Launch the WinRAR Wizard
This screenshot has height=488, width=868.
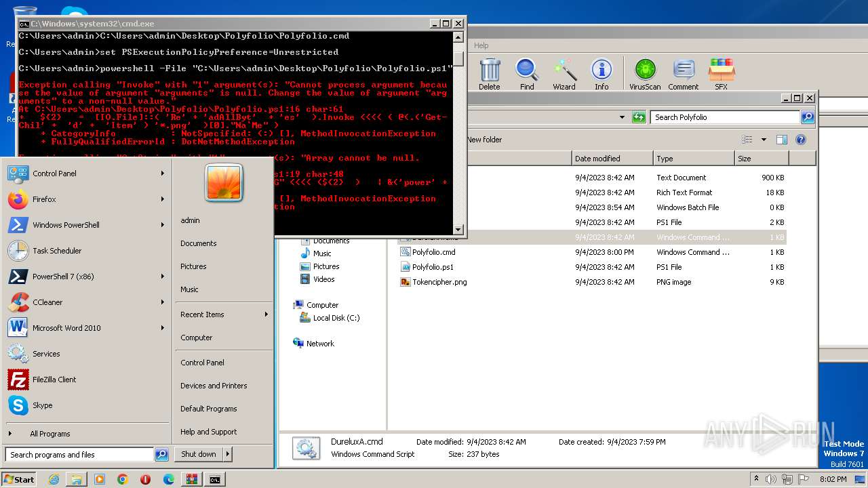tap(564, 73)
